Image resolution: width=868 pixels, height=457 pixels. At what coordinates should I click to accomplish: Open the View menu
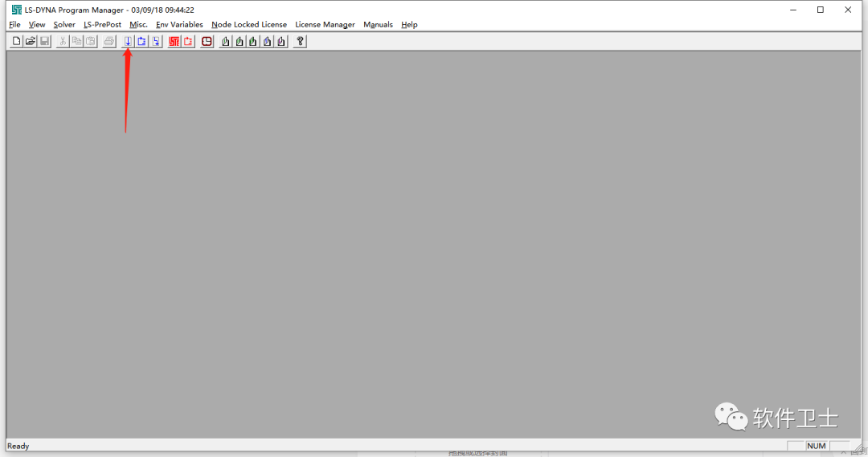point(37,24)
